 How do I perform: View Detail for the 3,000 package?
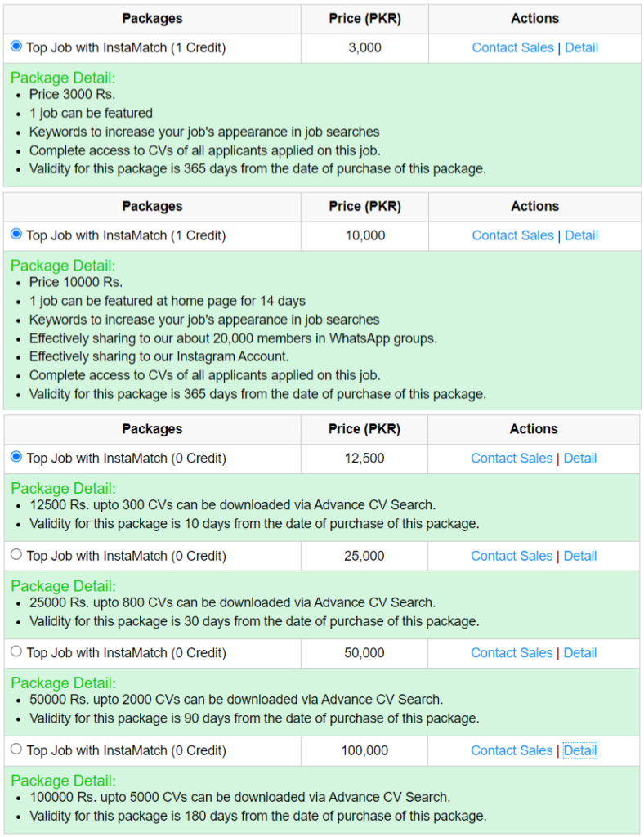tap(581, 47)
